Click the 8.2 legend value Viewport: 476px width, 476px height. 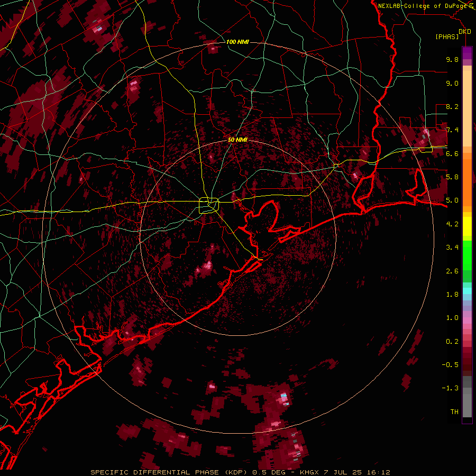(x=452, y=106)
